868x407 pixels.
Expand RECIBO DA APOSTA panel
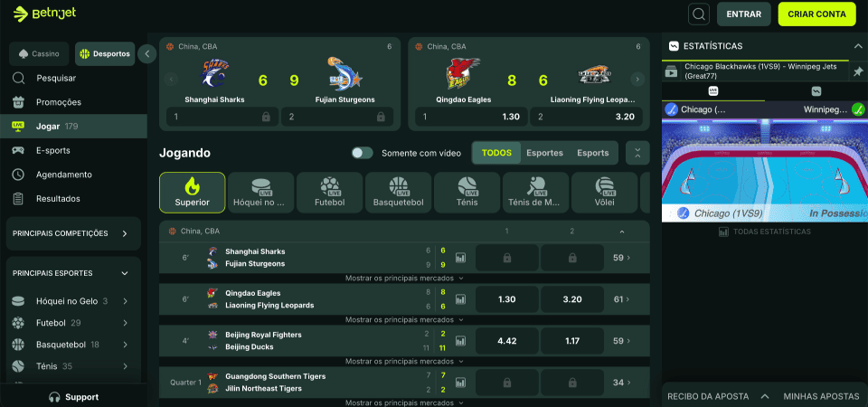719,396
